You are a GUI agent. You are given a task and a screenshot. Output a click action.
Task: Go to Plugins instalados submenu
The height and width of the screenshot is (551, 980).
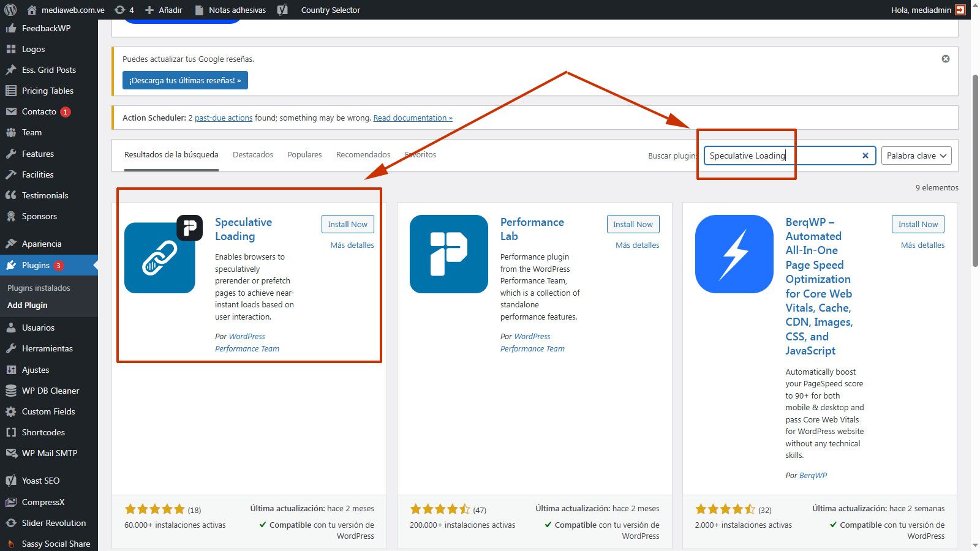[x=39, y=288]
